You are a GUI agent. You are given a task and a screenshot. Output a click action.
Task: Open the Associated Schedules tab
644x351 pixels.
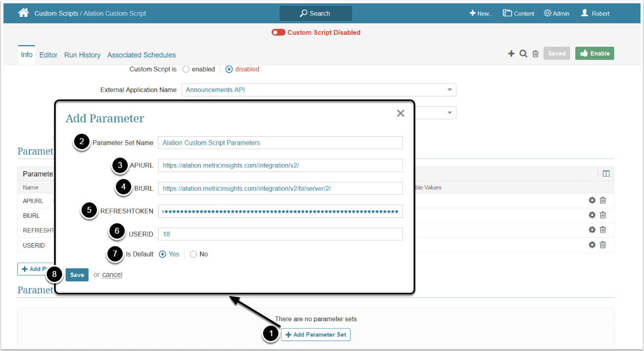click(142, 55)
